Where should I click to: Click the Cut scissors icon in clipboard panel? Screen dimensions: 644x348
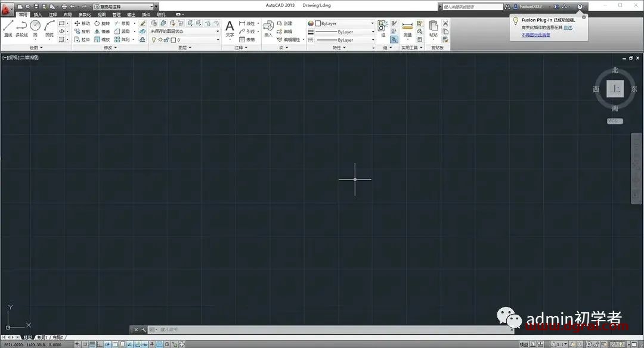click(x=445, y=23)
